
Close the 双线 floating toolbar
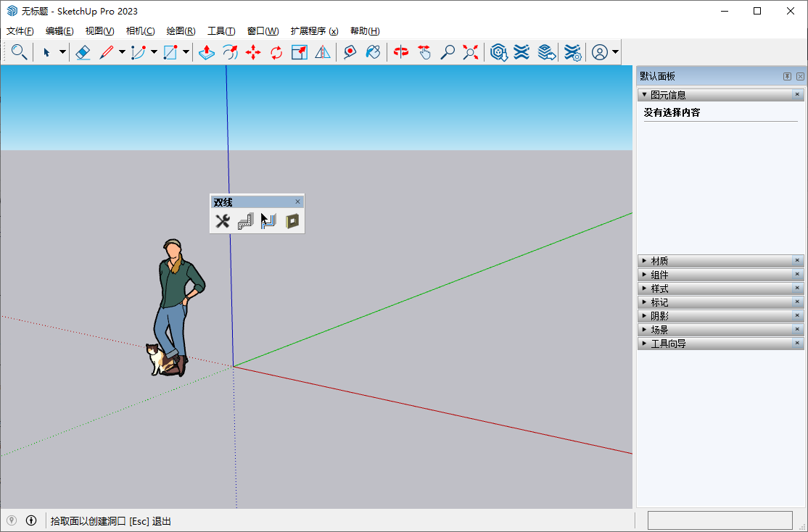pos(297,202)
